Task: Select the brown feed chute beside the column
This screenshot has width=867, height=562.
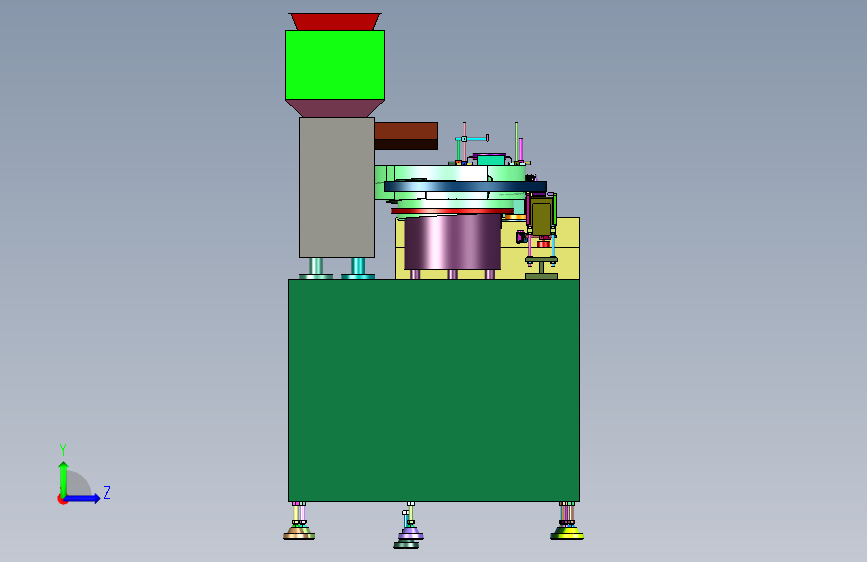Action: point(406,136)
